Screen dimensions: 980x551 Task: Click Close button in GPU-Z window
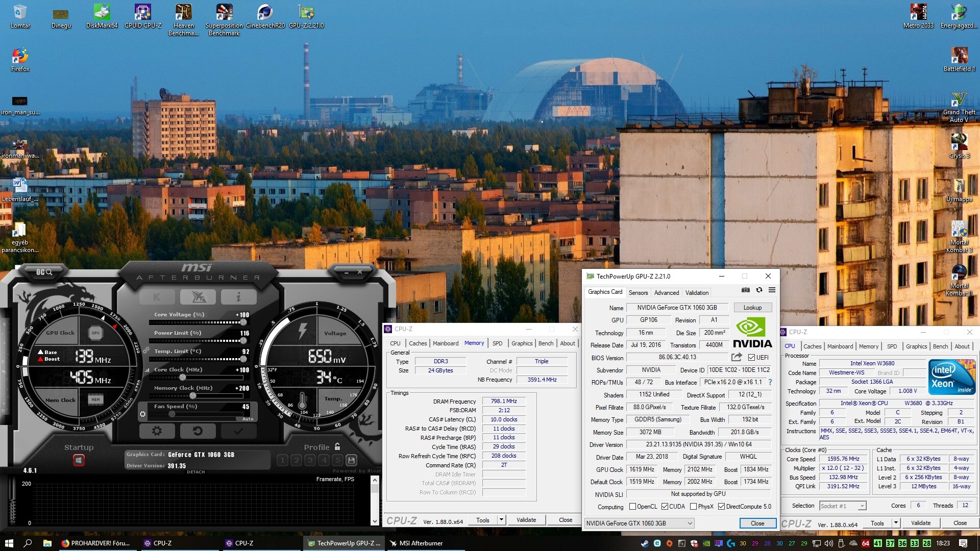pos(757,523)
